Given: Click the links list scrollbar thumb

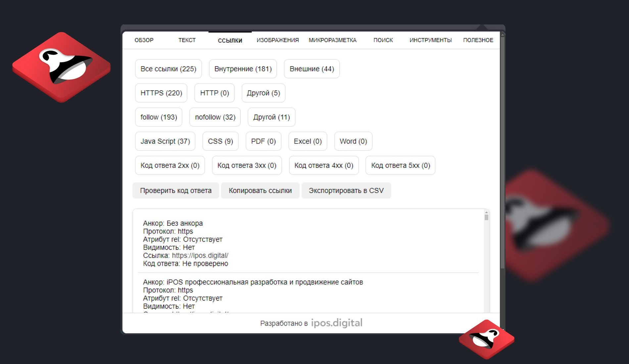Looking at the screenshot, I should [x=486, y=217].
